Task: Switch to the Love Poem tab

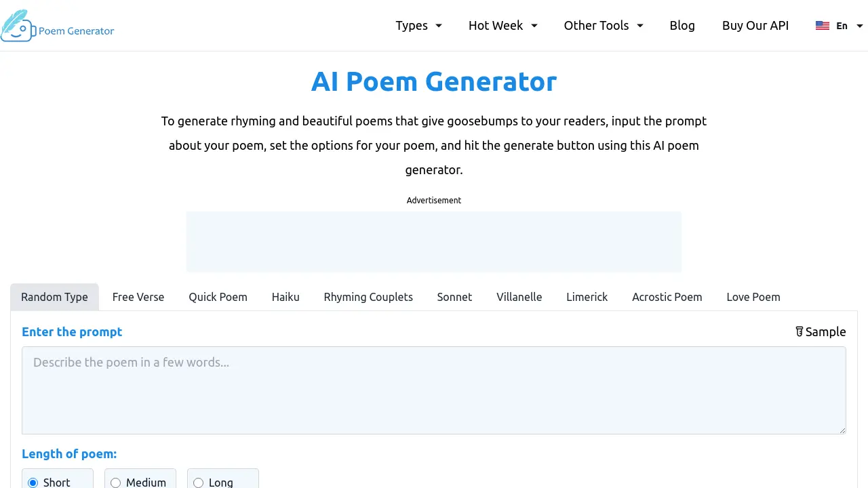Action: click(753, 297)
